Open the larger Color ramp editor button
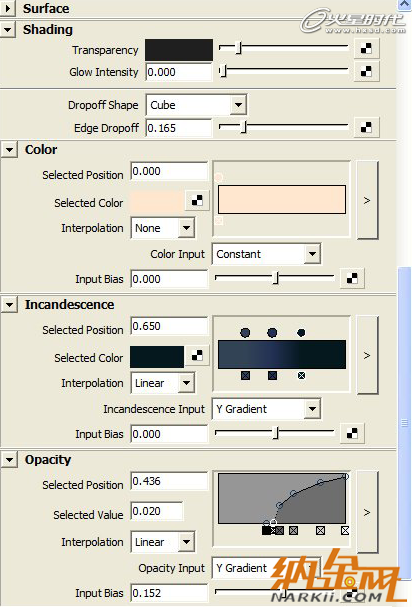The width and height of the screenshot is (412, 607). (367, 200)
